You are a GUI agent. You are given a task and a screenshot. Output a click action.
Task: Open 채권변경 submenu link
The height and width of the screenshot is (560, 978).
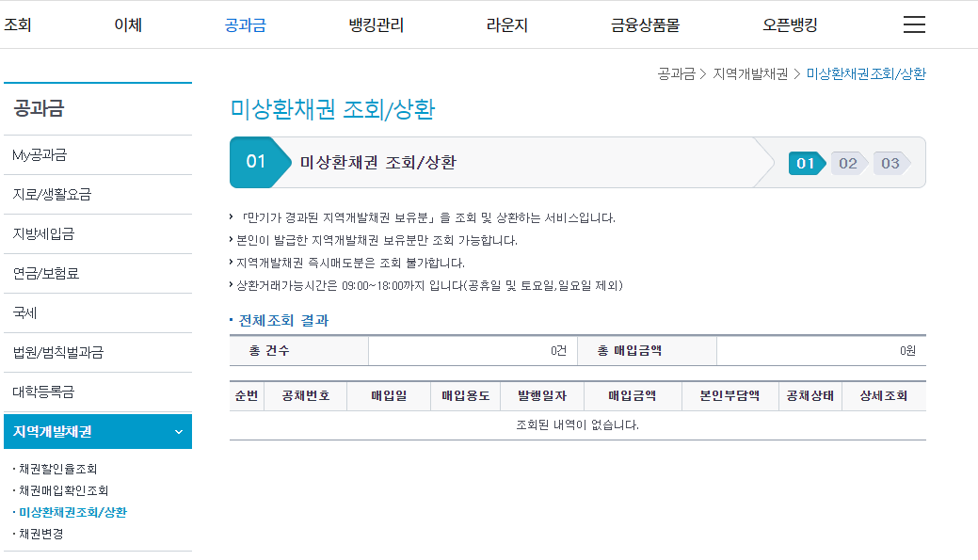pos(41,534)
